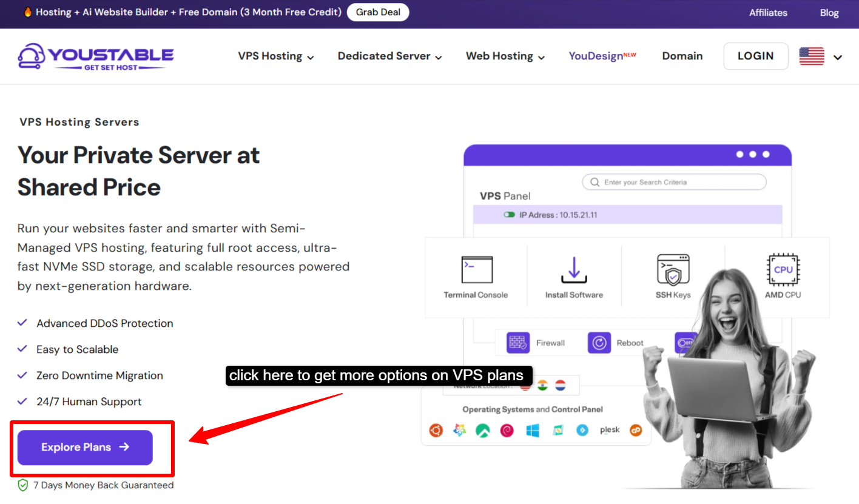Click the orange cPanel icon
The height and width of the screenshot is (504, 859).
tap(636, 430)
